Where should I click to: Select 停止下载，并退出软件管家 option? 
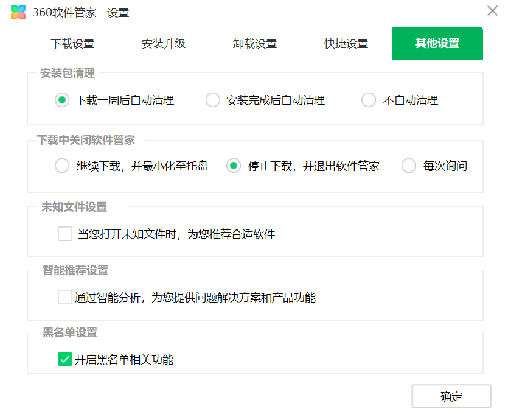click(234, 166)
